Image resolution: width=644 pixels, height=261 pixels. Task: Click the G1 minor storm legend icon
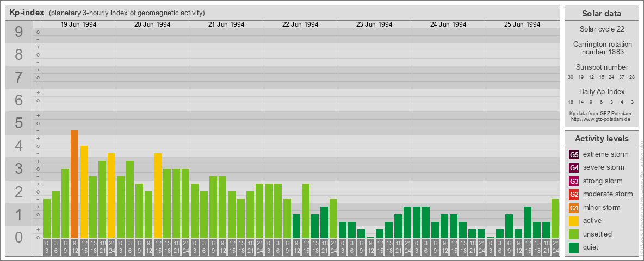pos(574,208)
